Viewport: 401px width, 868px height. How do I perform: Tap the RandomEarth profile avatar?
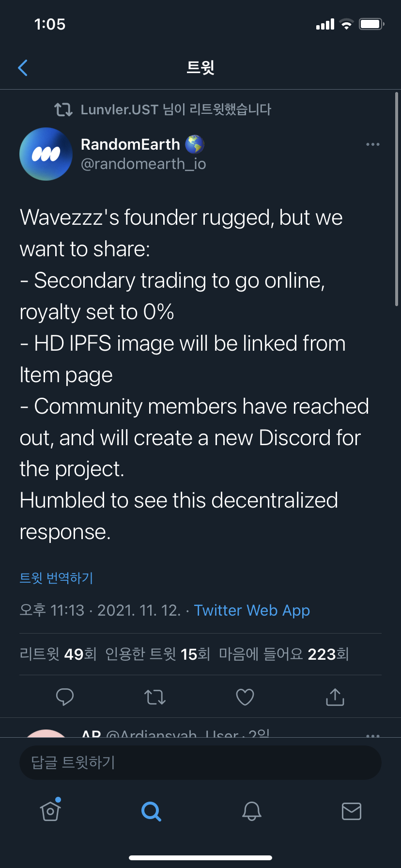[46, 154]
